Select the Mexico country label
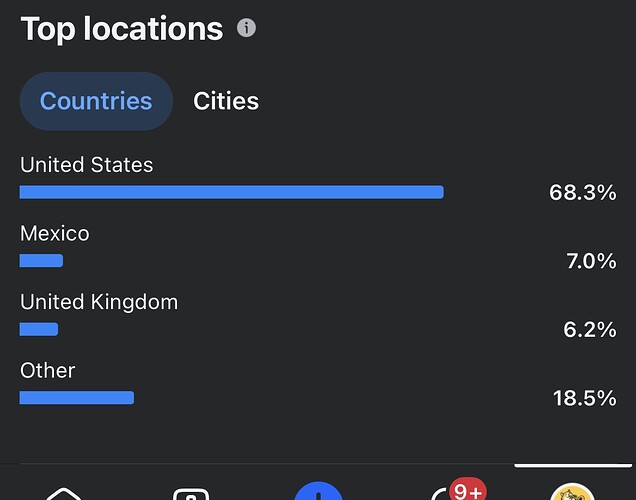The width and height of the screenshot is (636, 500). (55, 234)
